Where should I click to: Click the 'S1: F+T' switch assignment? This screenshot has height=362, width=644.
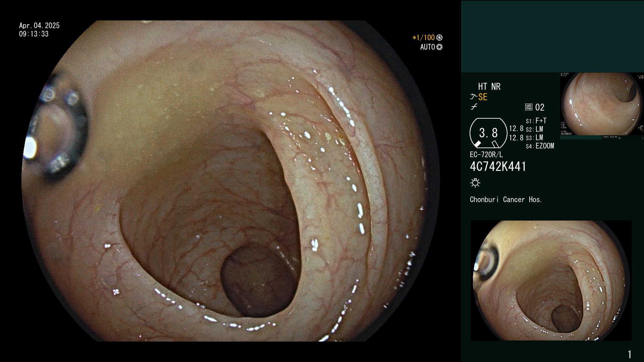coord(536,121)
